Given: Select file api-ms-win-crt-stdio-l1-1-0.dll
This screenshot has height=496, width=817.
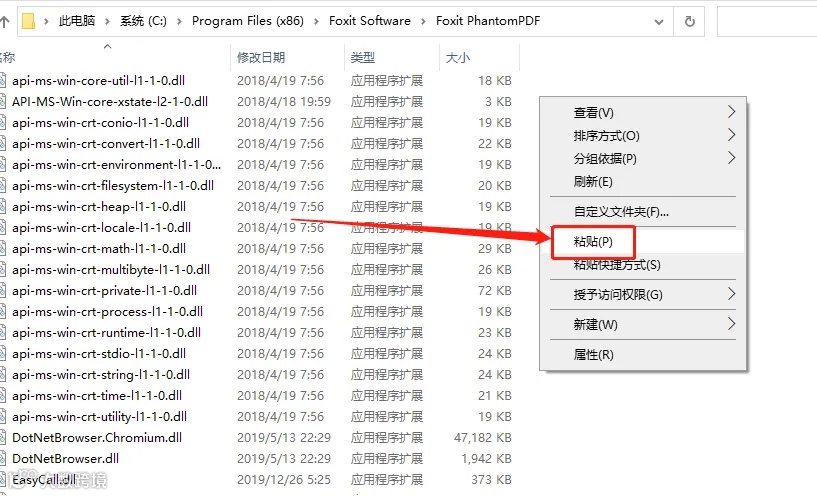Looking at the screenshot, I should (x=99, y=354).
